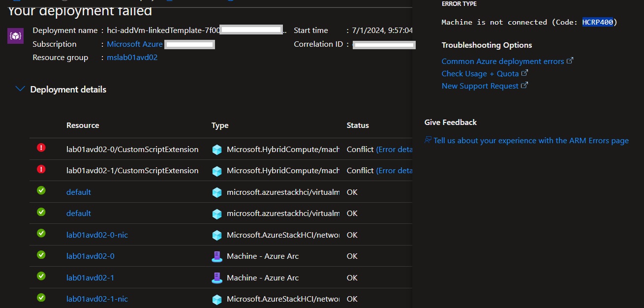This screenshot has height=308, width=644.
Task: Open lab01avd02-1 resource
Action: click(91, 277)
